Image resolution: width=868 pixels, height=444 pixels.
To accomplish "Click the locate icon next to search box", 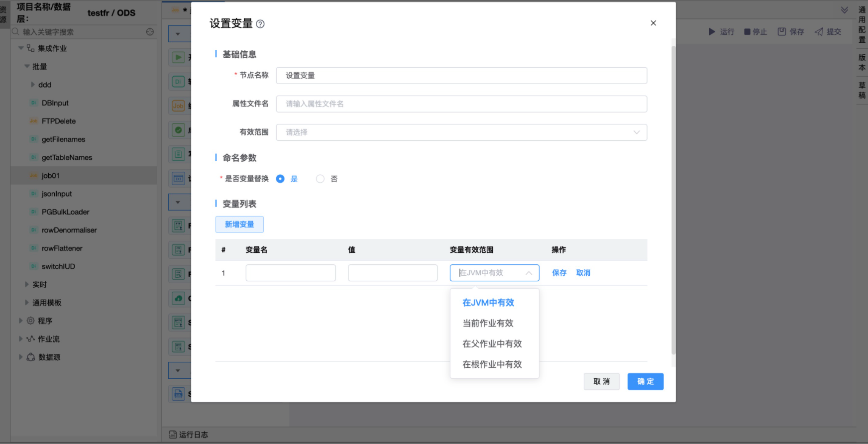I will coord(150,32).
